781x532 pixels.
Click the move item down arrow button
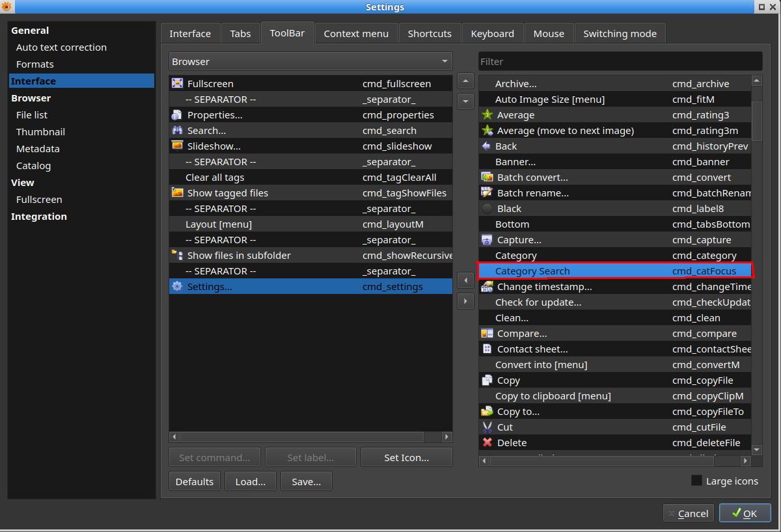click(x=465, y=101)
